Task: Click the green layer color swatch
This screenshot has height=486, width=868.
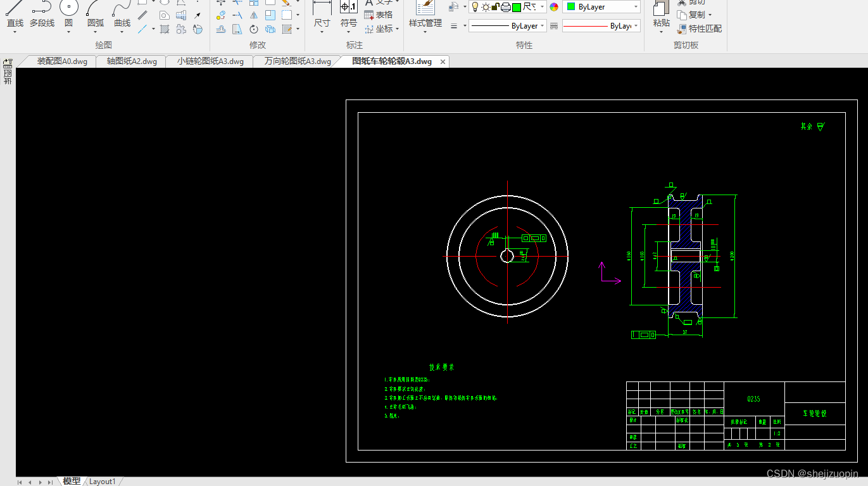Action: click(x=517, y=7)
